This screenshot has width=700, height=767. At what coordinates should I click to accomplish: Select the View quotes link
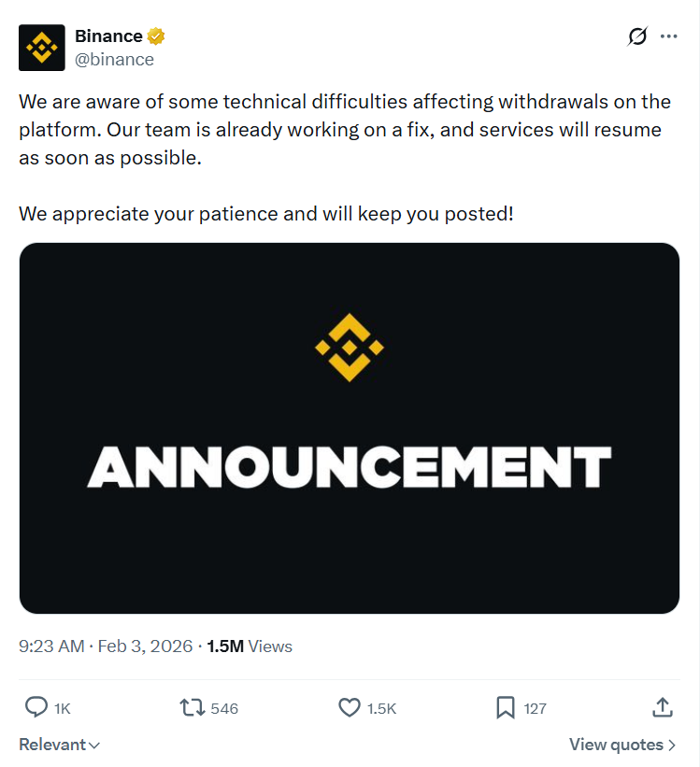click(621, 745)
